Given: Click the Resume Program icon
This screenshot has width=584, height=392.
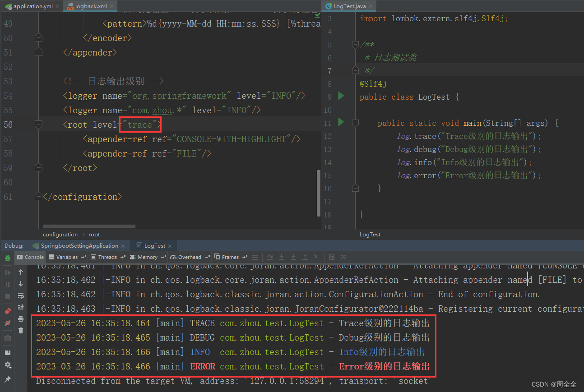Looking at the screenshot, I should click(x=8, y=273).
